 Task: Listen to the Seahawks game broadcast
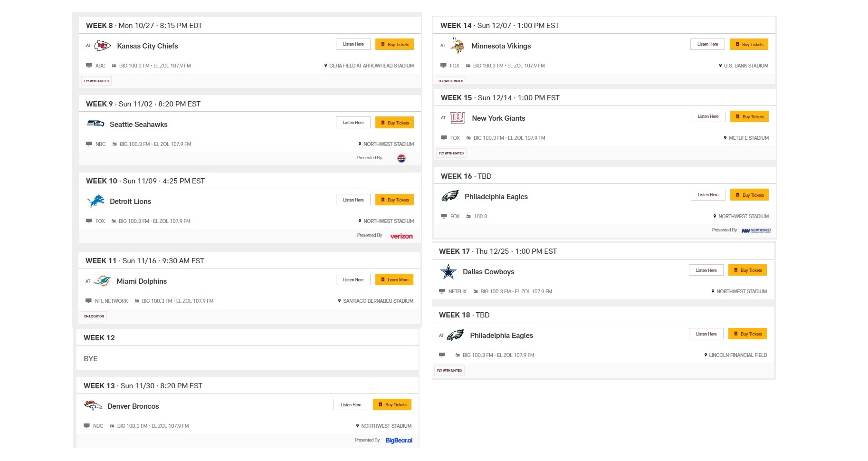pos(353,123)
